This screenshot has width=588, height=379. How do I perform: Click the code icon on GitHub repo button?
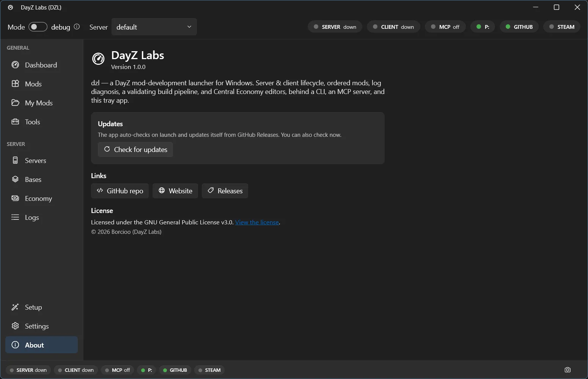(100, 191)
